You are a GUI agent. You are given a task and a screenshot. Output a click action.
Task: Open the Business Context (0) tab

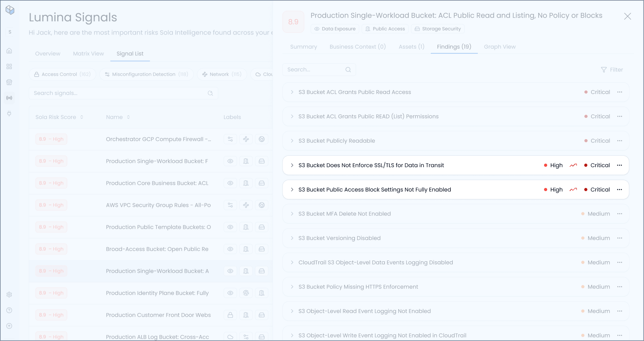coord(358,47)
